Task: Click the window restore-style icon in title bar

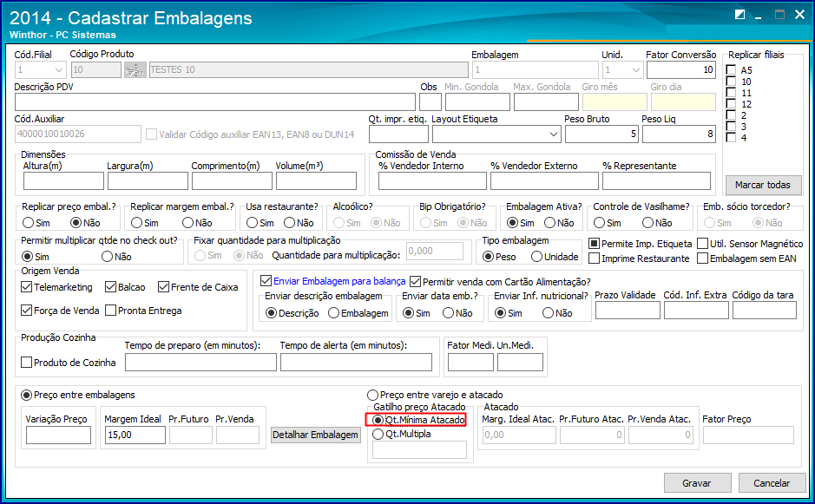Action: [739, 15]
